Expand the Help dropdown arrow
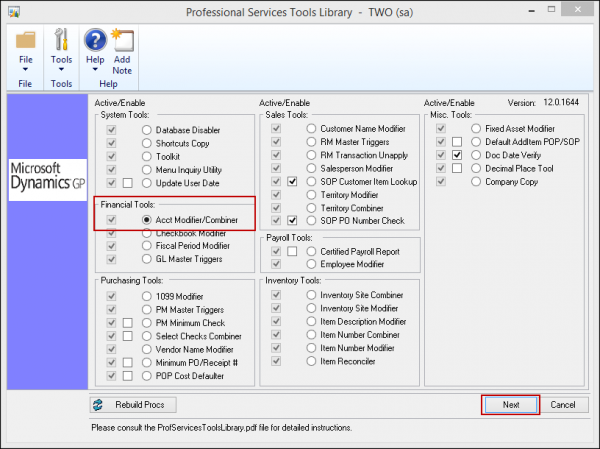This screenshot has width=600, height=449. [95, 70]
